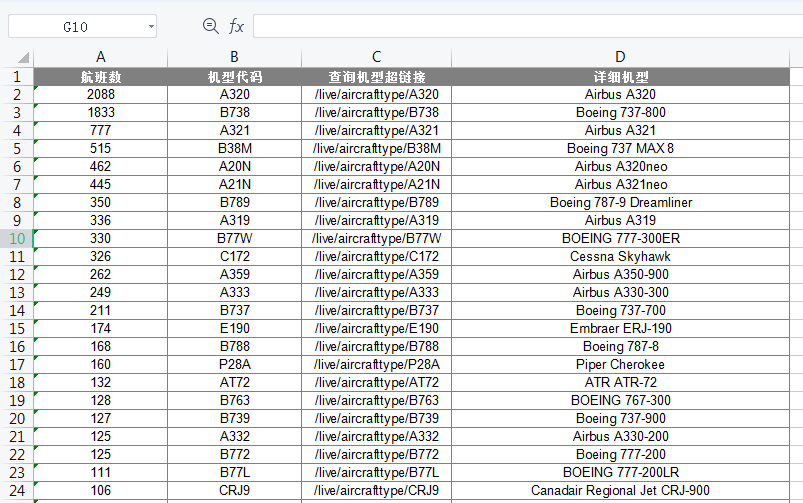
Task: Click header cell 航班数
Action: [100, 77]
